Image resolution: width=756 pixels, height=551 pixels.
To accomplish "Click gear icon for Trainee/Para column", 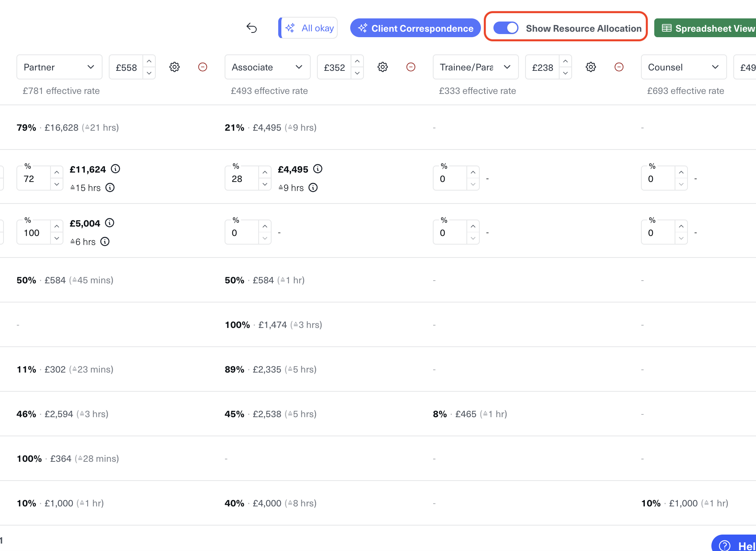I will (591, 67).
